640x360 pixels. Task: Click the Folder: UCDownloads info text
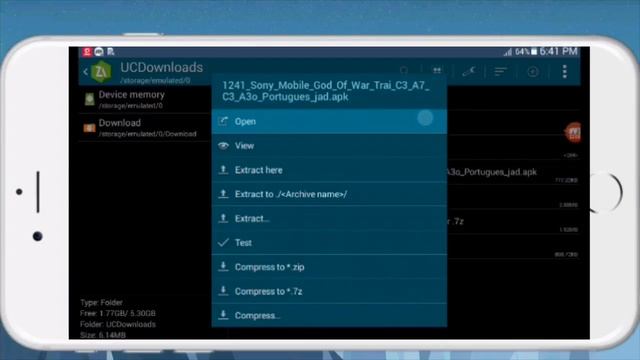(118, 324)
